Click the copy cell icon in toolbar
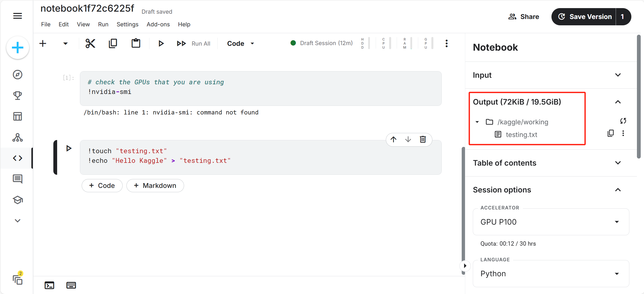Image resolution: width=644 pixels, height=294 pixels. [x=113, y=44]
